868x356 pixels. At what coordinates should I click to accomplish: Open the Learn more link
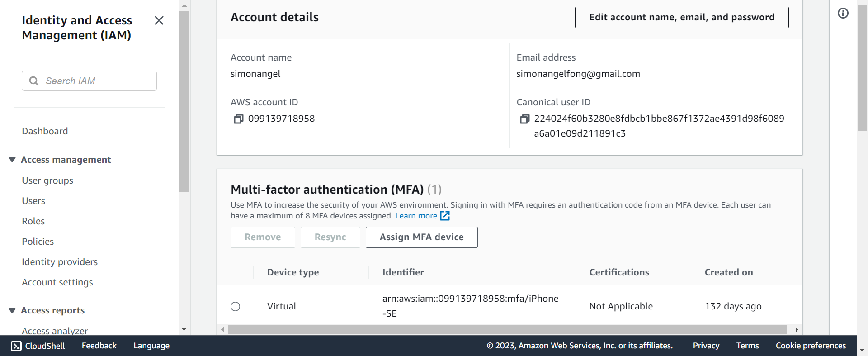point(416,216)
